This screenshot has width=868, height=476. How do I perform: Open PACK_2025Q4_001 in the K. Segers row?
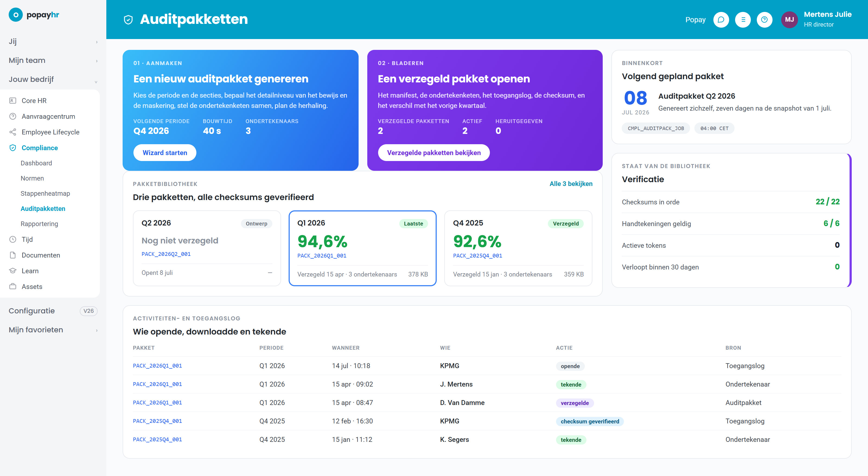click(x=157, y=440)
